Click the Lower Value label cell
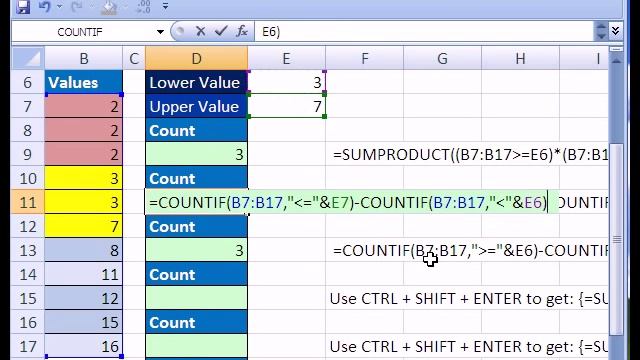This screenshot has width=640, height=360. 196,82
